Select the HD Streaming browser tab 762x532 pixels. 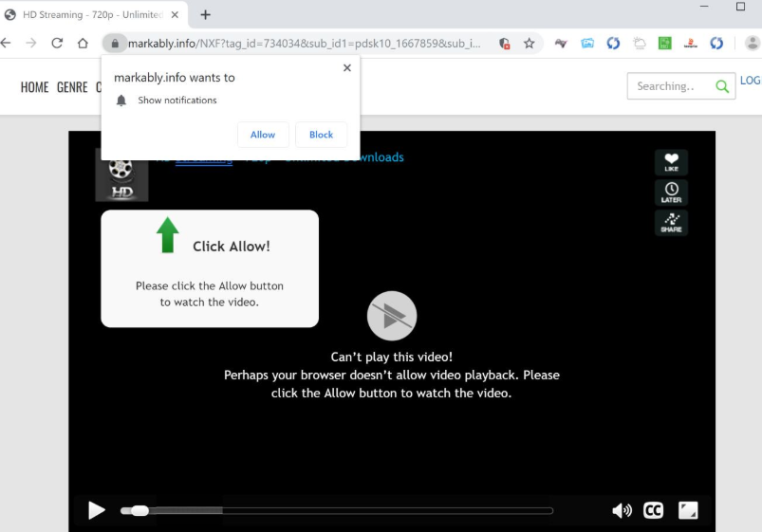[x=92, y=15]
